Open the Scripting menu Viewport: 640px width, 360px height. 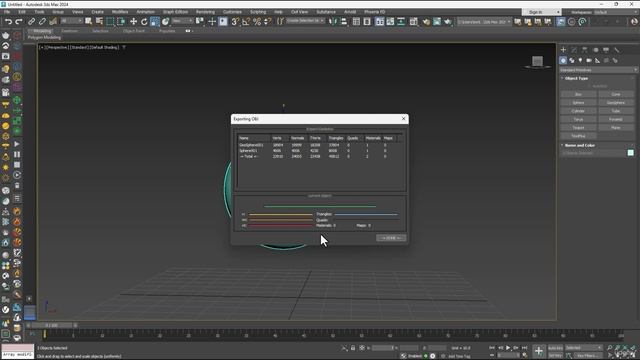click(x=258, y=12)
